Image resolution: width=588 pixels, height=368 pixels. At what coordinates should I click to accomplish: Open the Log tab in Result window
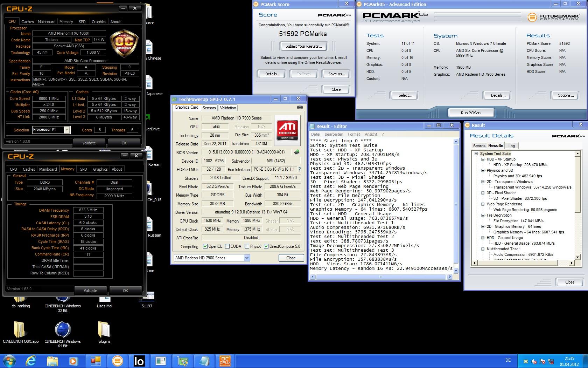point(511,146)
